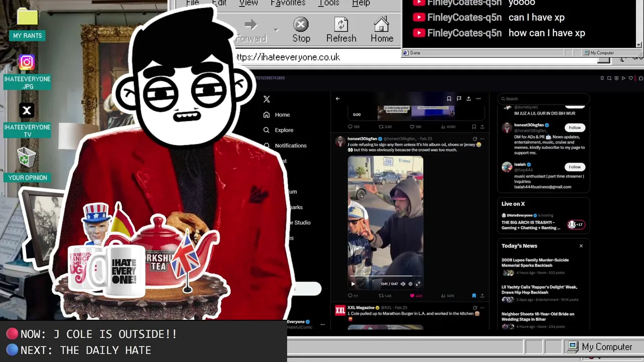Open Explore in X sidebar
Viewport: 644px width, 362px height.
point(278,130)
